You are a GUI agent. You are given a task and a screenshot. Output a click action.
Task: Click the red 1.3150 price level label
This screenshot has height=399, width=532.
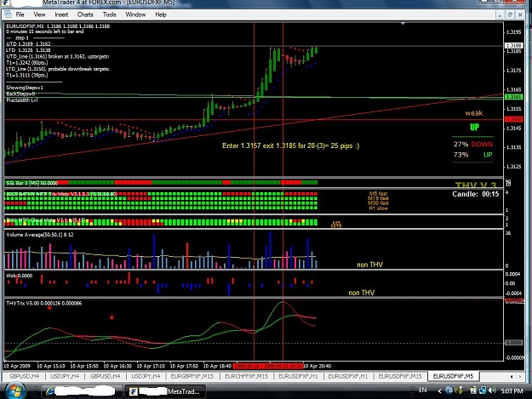[514, 119]
